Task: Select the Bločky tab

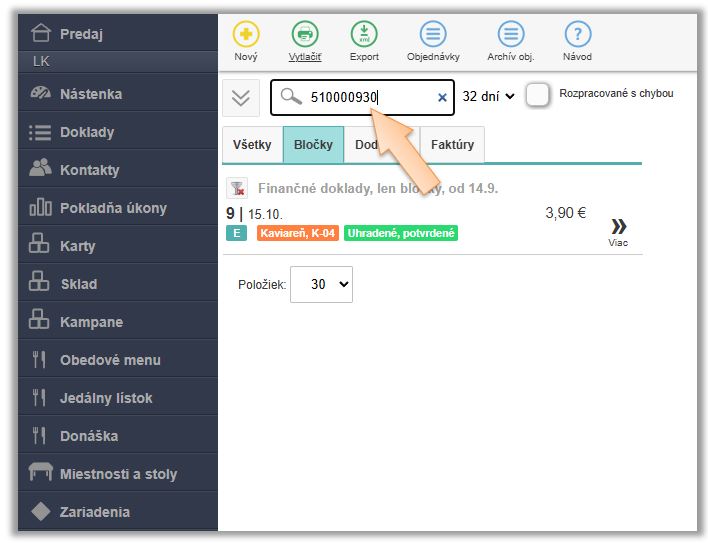Action: coord(313,145)
